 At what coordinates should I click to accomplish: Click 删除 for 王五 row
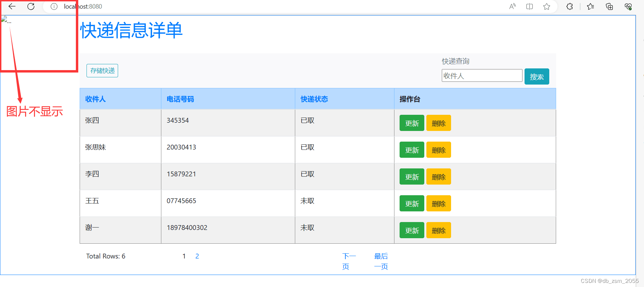point(439,203)
